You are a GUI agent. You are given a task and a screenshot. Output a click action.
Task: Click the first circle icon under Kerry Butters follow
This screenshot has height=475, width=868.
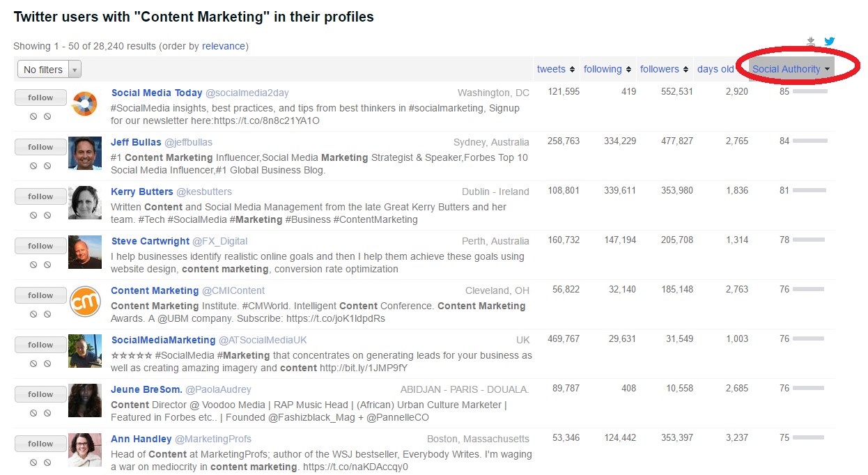tap(33, 216)
